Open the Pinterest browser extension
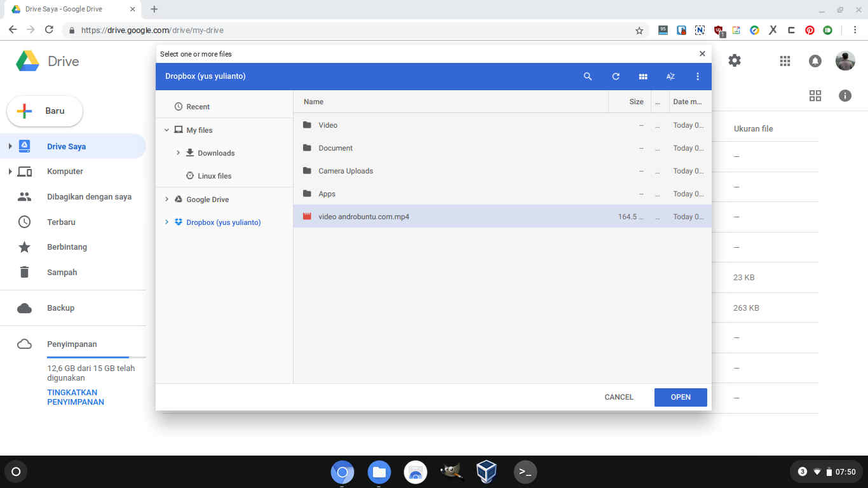Viewport: 868px width, 488px height. coord(809,30)
